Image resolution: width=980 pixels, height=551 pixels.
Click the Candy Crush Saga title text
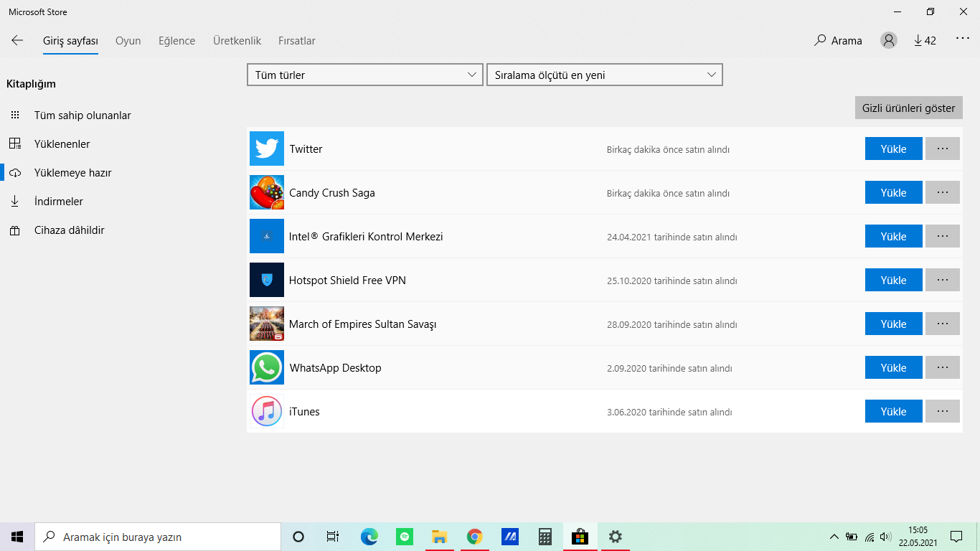pyautogui.click(x=332, y=193)
